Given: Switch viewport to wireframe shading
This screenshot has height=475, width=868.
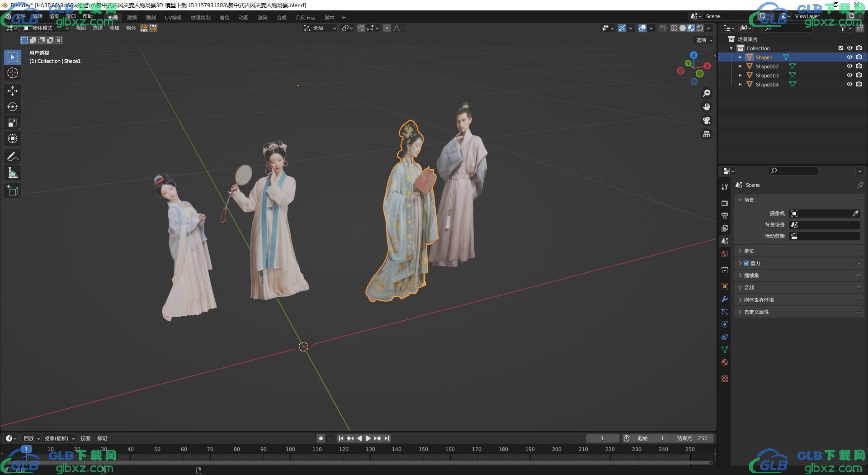Looking at the screenshot, I should point(674,28).
